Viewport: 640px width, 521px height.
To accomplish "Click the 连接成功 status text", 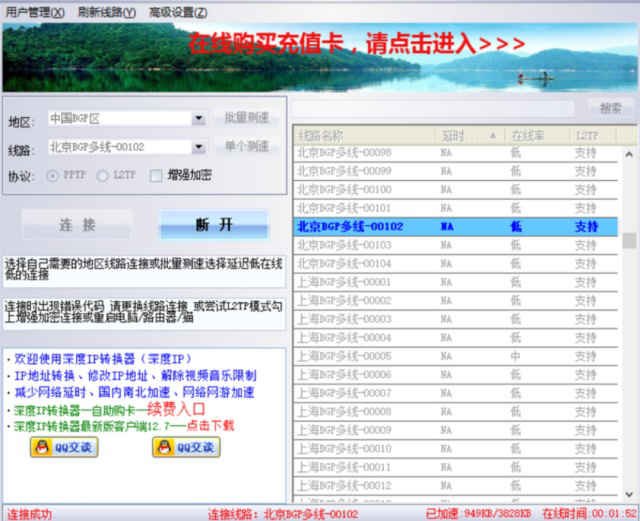I will 29,514.
